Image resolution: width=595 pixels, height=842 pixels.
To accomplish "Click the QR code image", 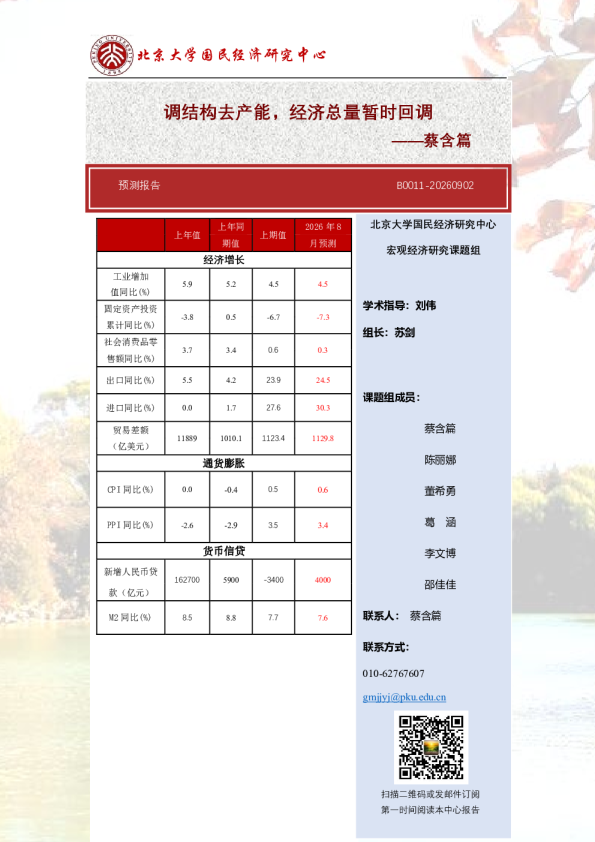I will point(431,747).
